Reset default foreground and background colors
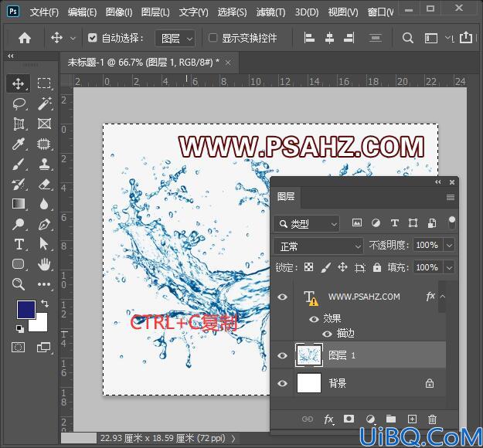The height and width of the screenshot is (448, 483). tap(20, 328)
